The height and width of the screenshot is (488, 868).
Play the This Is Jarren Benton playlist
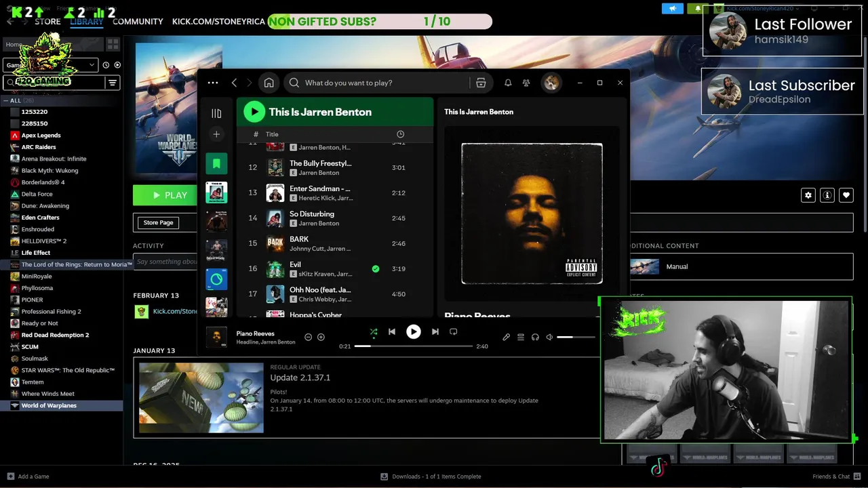point(254,112)
